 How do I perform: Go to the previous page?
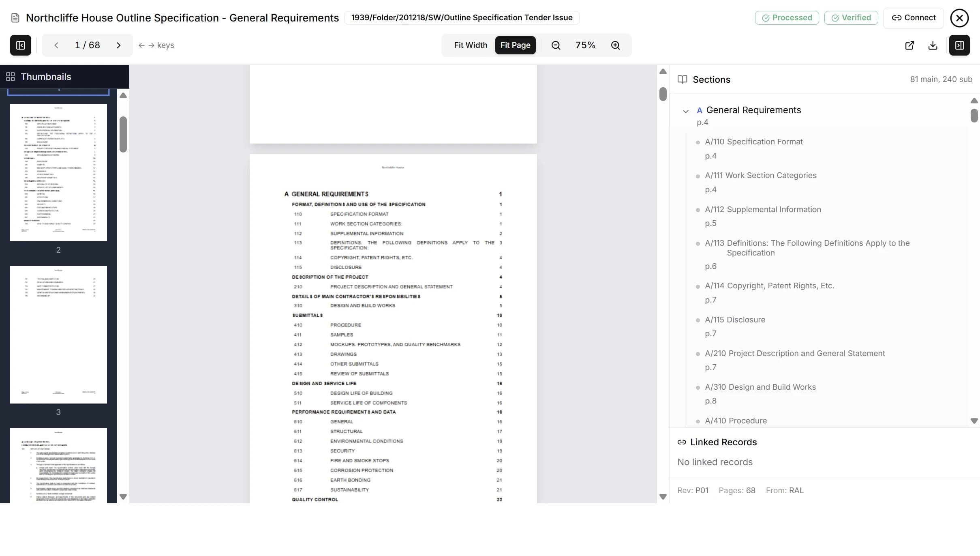pos(56,45)
